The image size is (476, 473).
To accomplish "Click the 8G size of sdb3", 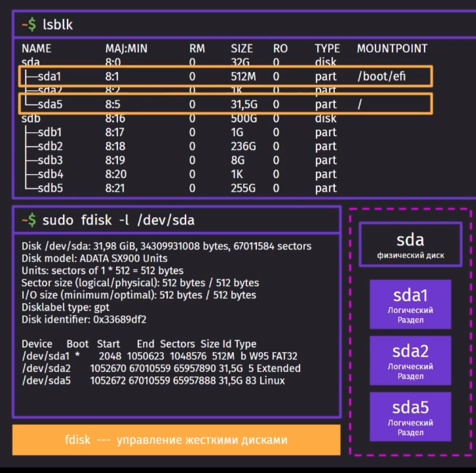I will pyautogui.click(x=237, y=160).
